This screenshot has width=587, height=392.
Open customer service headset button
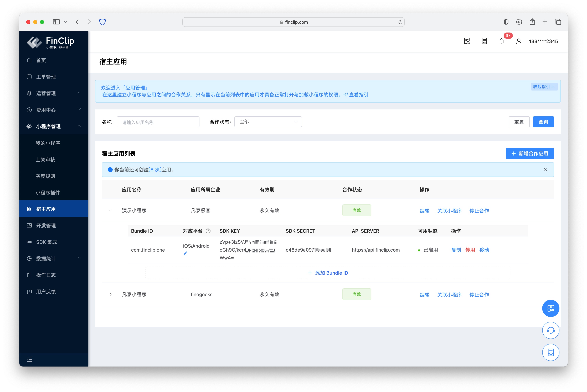click(550, 330)
